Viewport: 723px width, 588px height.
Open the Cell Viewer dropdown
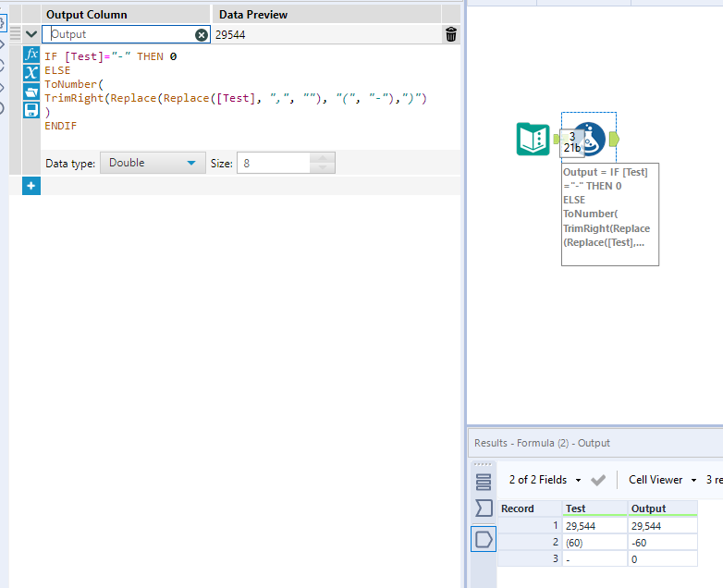(662, 480)
